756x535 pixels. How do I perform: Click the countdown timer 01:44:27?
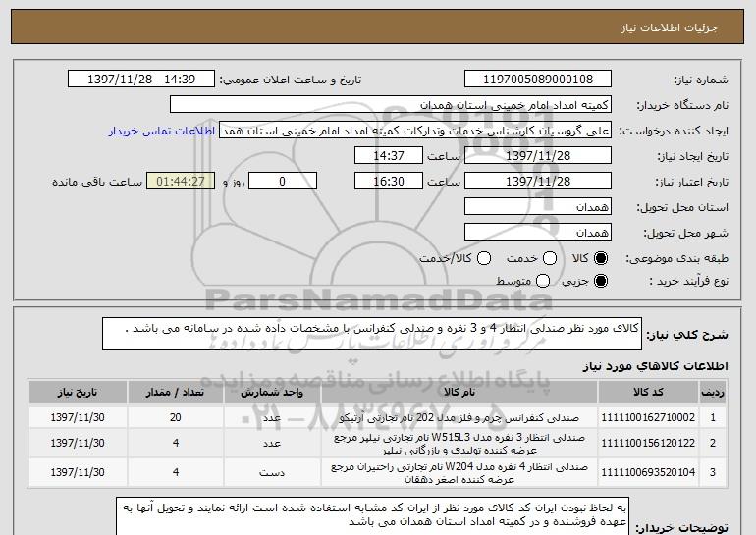[181, 182]
